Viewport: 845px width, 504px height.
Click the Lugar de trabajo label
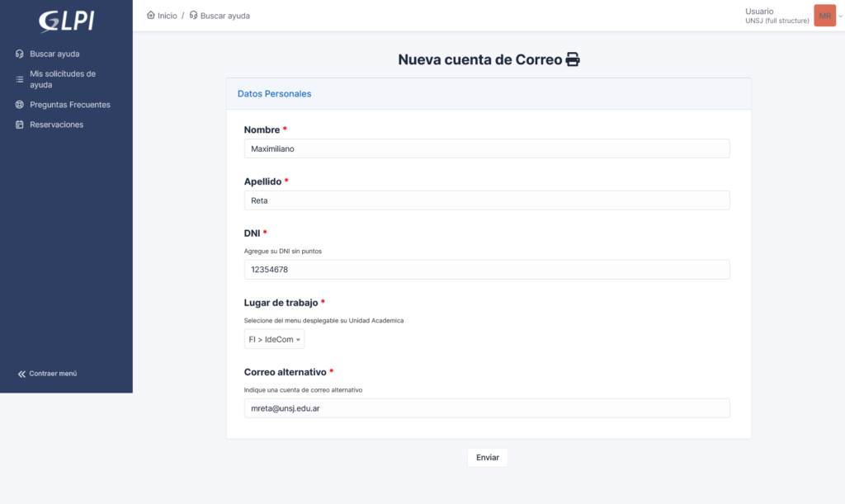(281, 303)
